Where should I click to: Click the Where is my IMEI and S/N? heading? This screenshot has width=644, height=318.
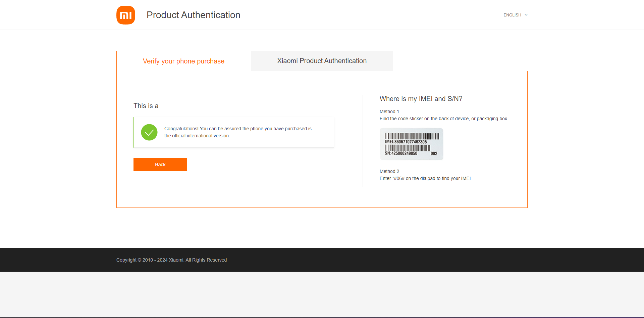coord(421,99)
